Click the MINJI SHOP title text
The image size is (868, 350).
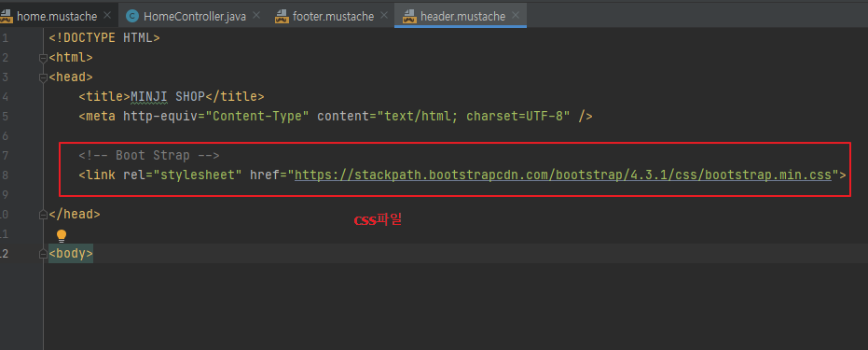tap(168, 96)
